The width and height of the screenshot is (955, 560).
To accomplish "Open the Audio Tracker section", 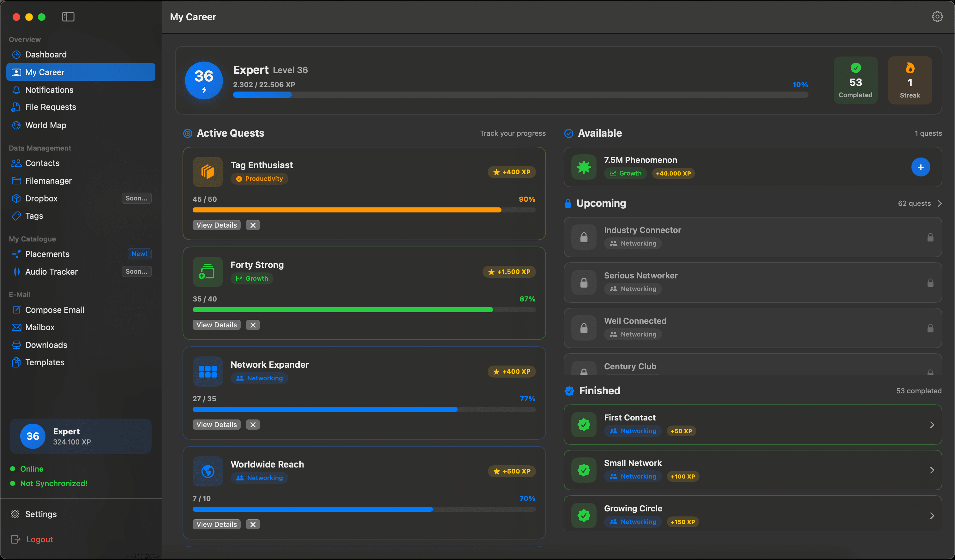I will [x=51, y=271].
